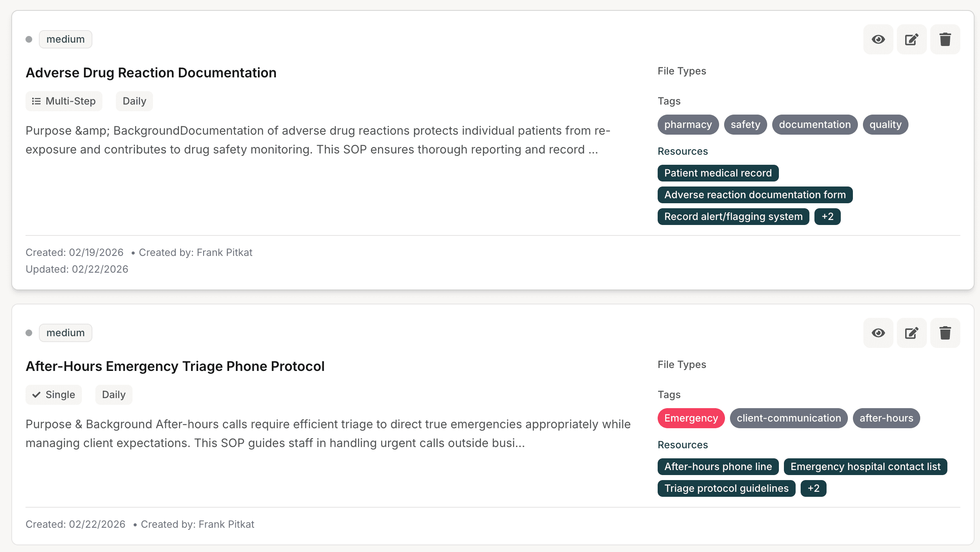This screenshot has width=980, height=552.
Task: Expand the +2 resources under After-Hours Triage
Action: [813, 488]
